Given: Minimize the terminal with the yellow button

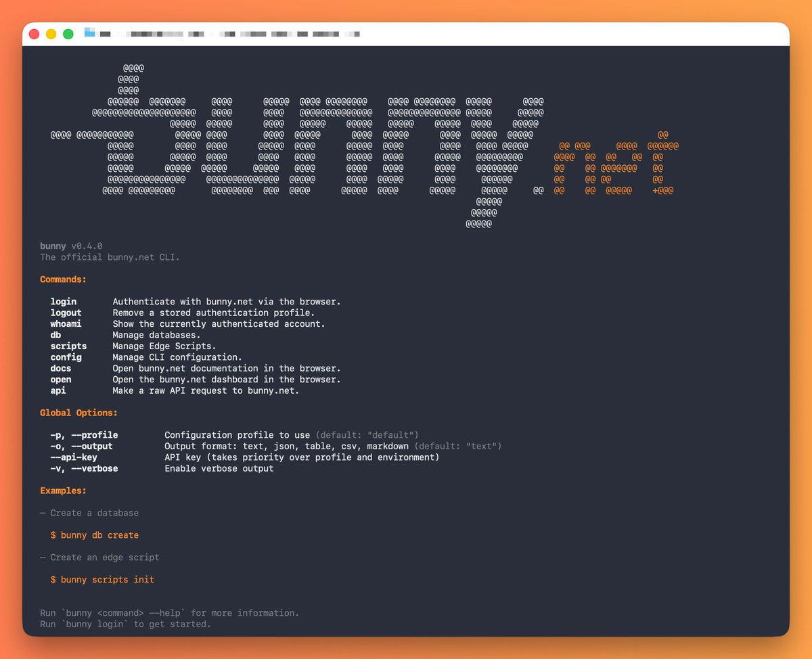Looking at the screenshot, I should click(x=51, y=34).
